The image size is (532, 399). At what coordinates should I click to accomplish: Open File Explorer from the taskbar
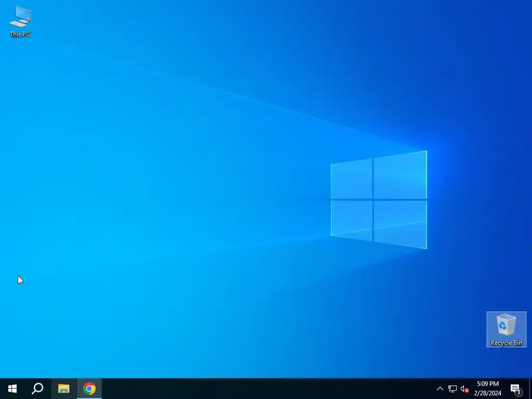pos(63,389)
